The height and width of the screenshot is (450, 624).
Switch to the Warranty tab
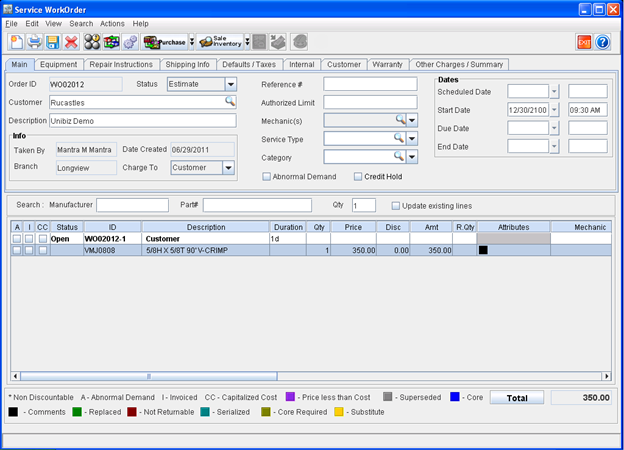point(387,64)
